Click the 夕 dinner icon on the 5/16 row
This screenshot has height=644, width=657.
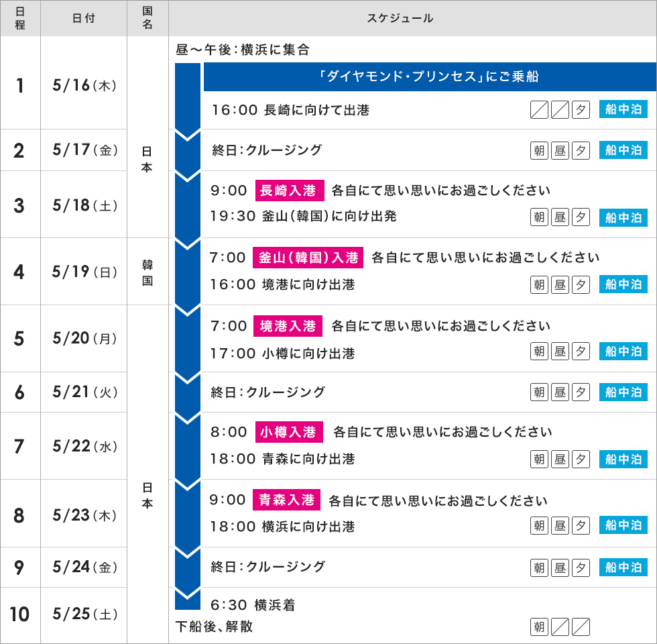tap(581, 110)
